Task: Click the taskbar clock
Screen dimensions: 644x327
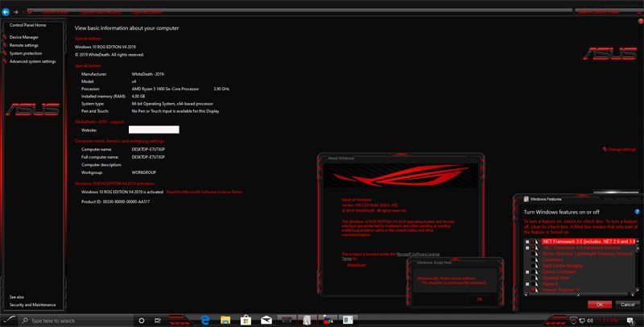Action: click(x=609, y=321)
